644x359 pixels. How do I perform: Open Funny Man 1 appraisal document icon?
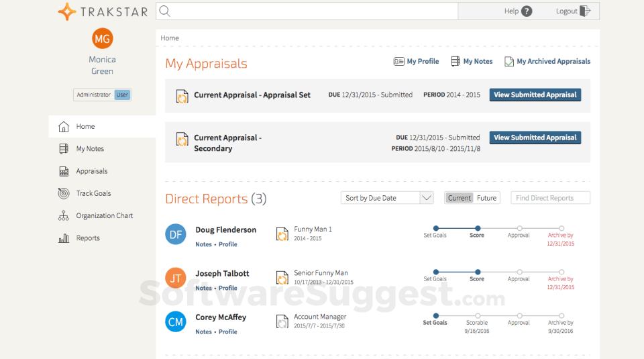coord(282,234)
